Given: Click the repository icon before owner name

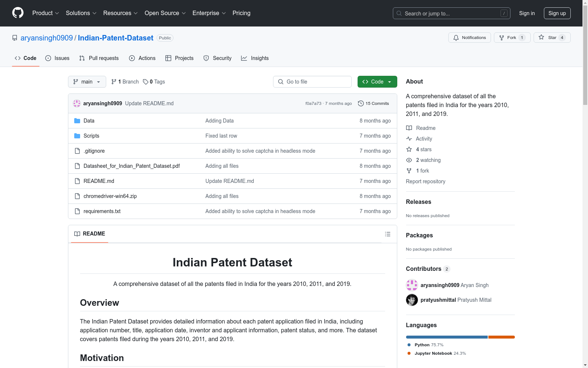Looking at the screenshot, I should (15, 38).
